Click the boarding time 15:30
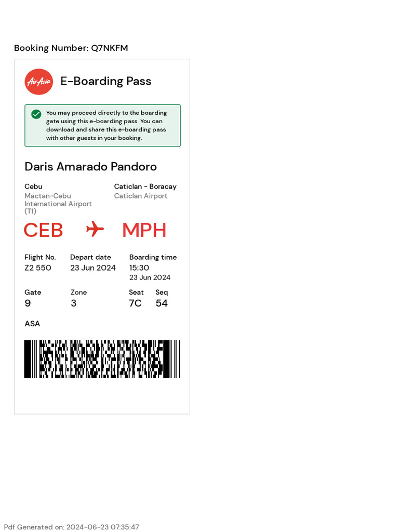The image size is (399, 532). coord(139,268)
